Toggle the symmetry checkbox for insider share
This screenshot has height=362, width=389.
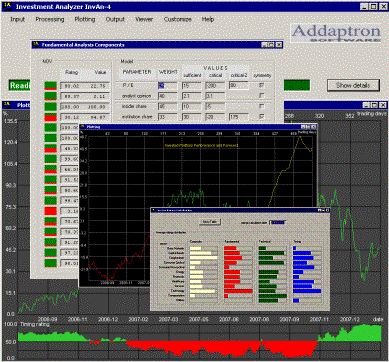pyautogui.click(x=262, y=106)
